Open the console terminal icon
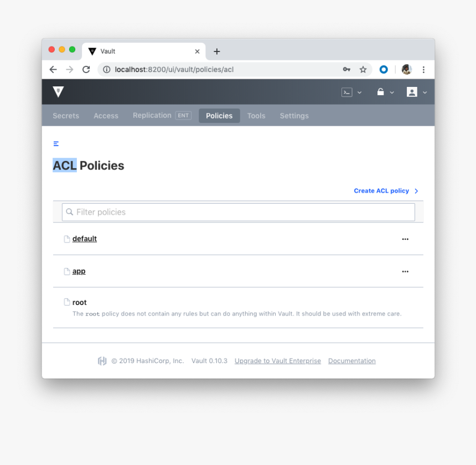The height and width of the screenshot is (465, 476). [347, 92]
